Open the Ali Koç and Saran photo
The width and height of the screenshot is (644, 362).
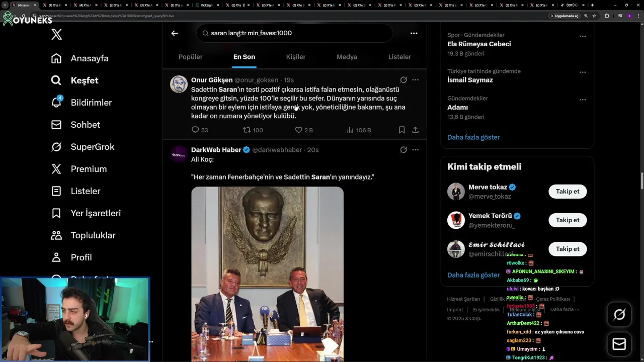(267, 274)
